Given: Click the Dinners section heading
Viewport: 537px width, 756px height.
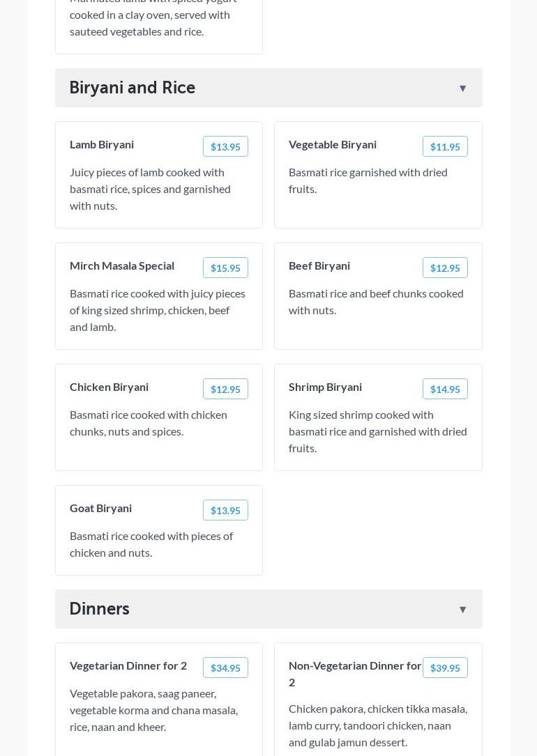Looking at the screenshot, I should [x=100, y=609].
